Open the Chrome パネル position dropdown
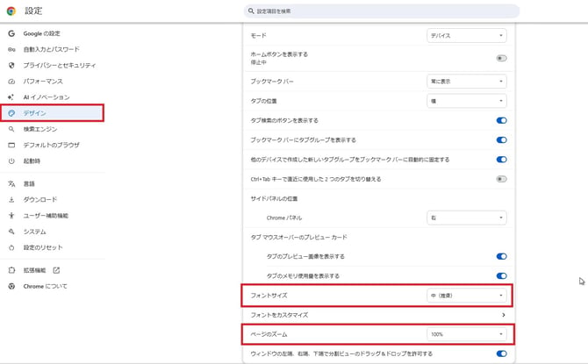 pos(467,218)
